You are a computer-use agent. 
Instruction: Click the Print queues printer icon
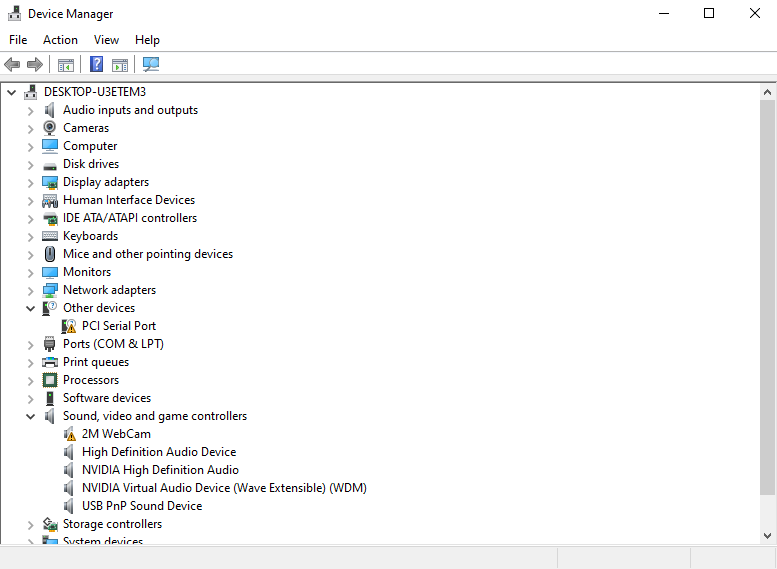[50, 362]
